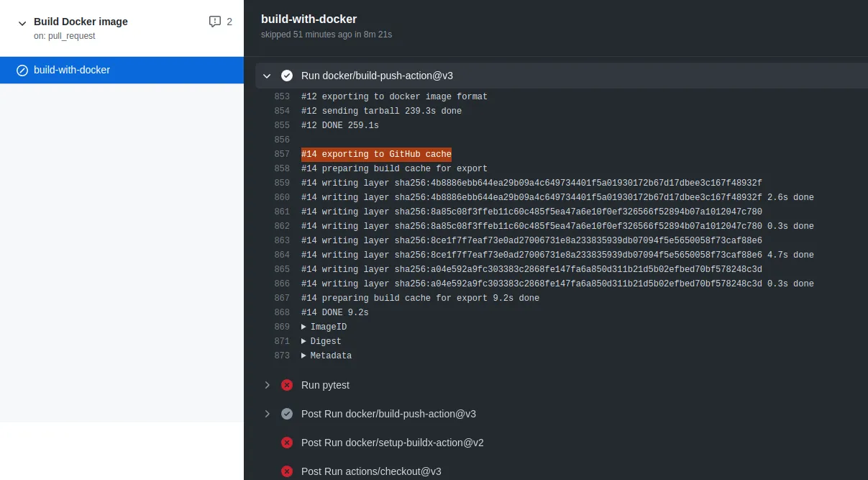The image size is (868, 480).
Task: Open Post Run actions/checkout@v3 step
Action: (x=371, y=471)
